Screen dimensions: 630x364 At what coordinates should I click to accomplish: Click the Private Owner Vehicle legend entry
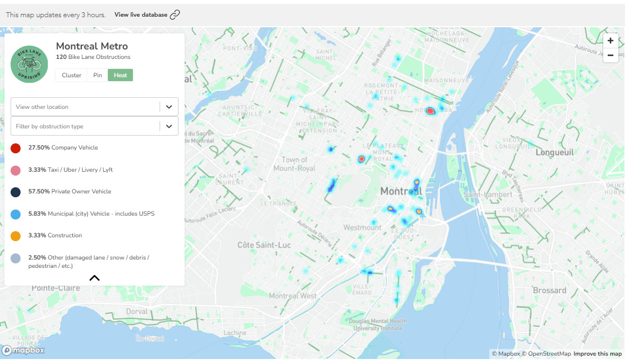pyautogui.click(x=70, y=192)
